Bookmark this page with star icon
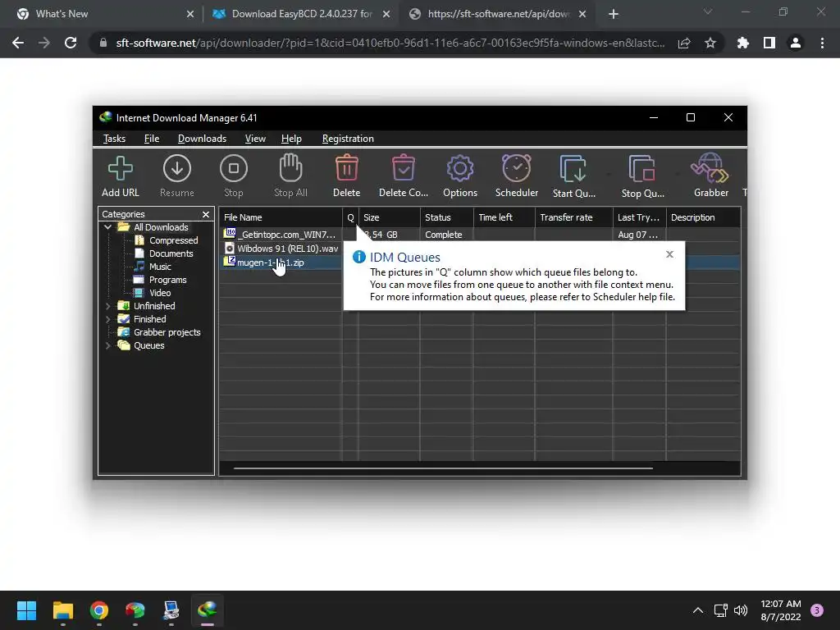This screenshot has height=630, width=840. [710, 43]
